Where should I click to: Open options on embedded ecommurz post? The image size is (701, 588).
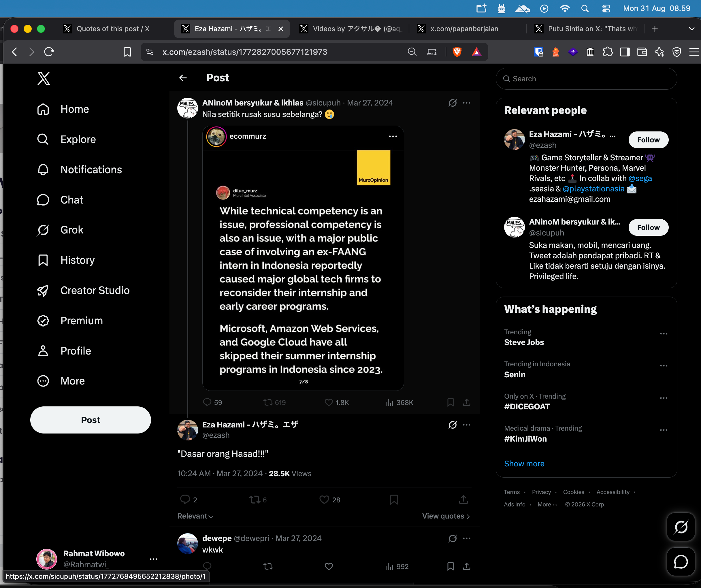393,136
